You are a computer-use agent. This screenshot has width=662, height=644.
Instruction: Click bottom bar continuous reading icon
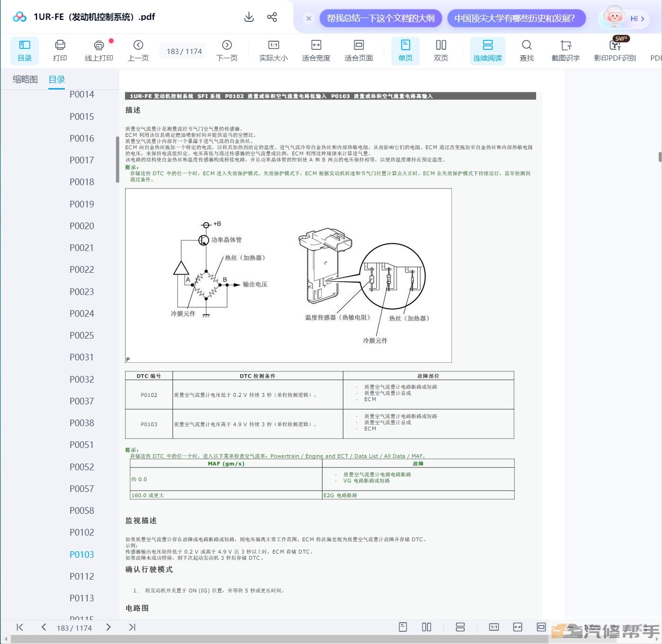click(460, 627)
